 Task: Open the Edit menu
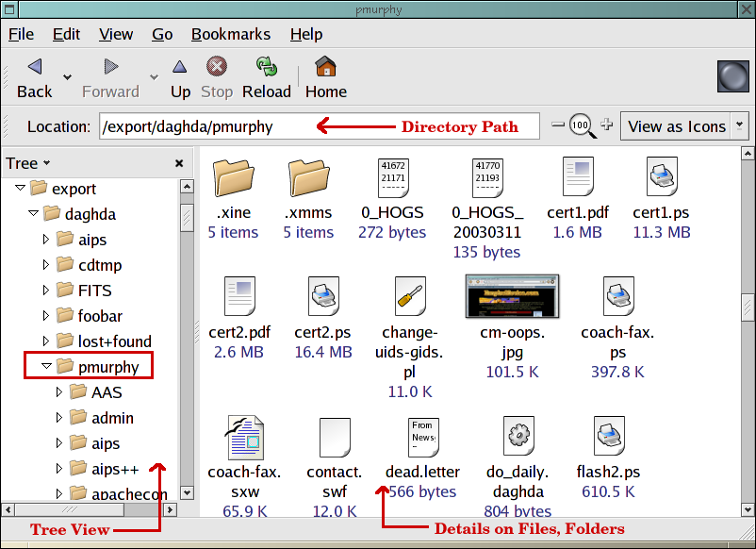(66, 34)
